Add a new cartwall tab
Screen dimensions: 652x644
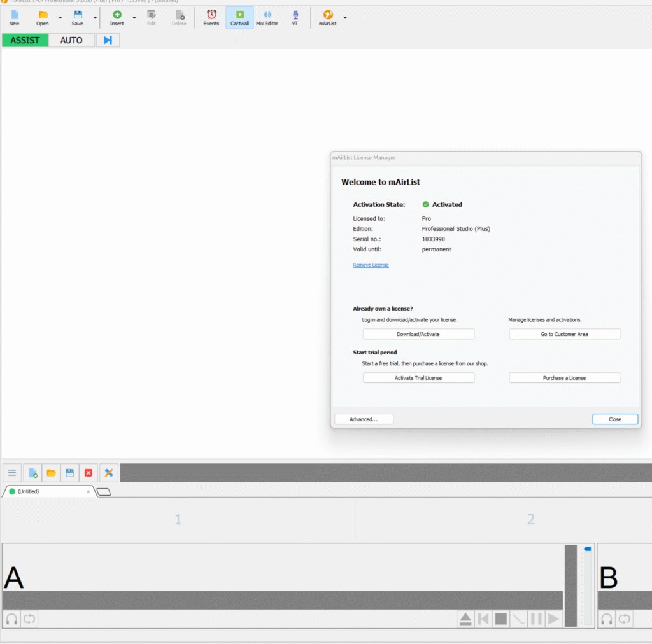[103, 492]
